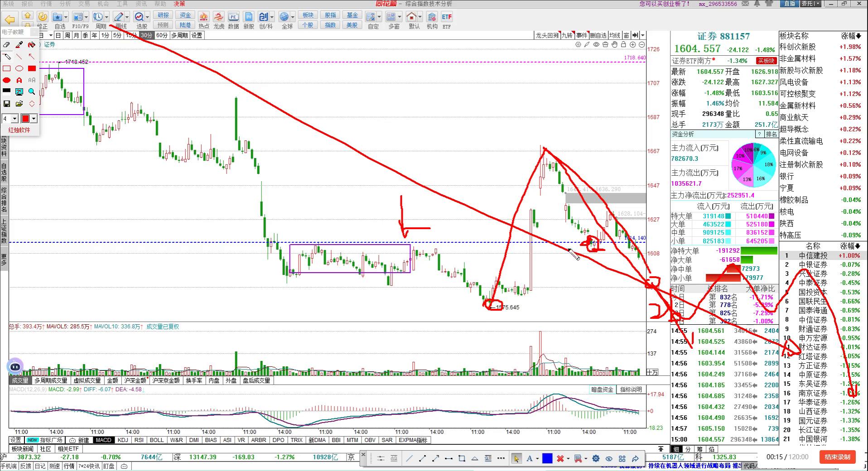Switch to the 换手率 tab
The width and height of the screenshot is (868, 471).
194,380
